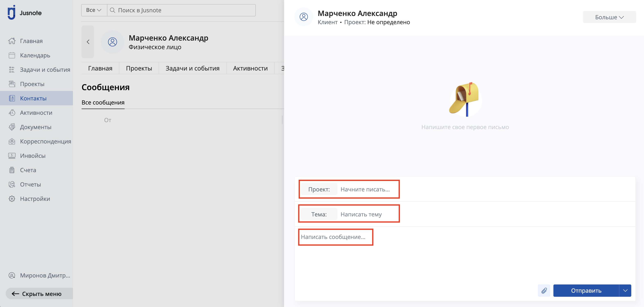Click the Миронов Дмитр... user profile icon

[x=12, y=275]
